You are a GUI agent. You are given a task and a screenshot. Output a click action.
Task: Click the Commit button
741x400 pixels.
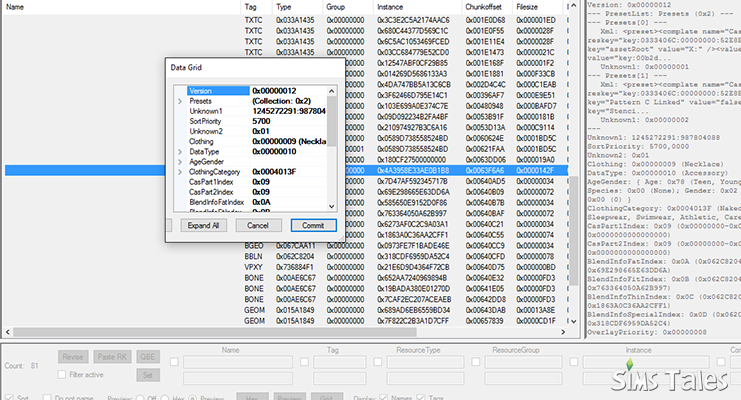point(313,226)
